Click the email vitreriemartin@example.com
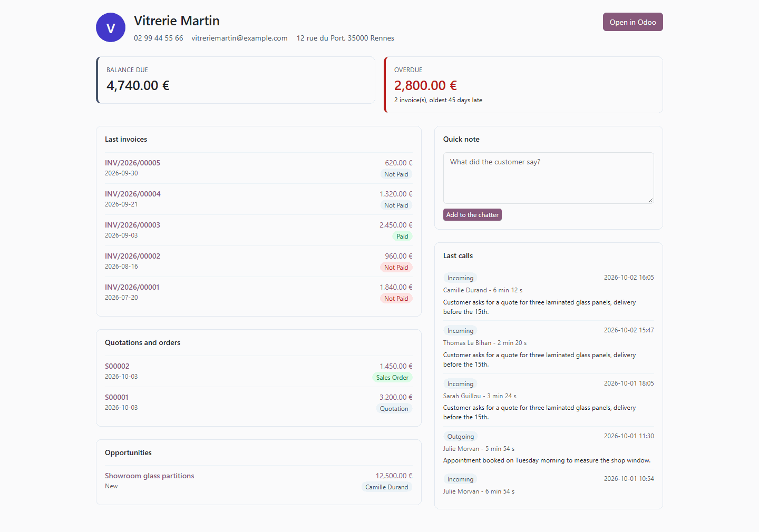The image size is (759, 532). pos(239,38)
